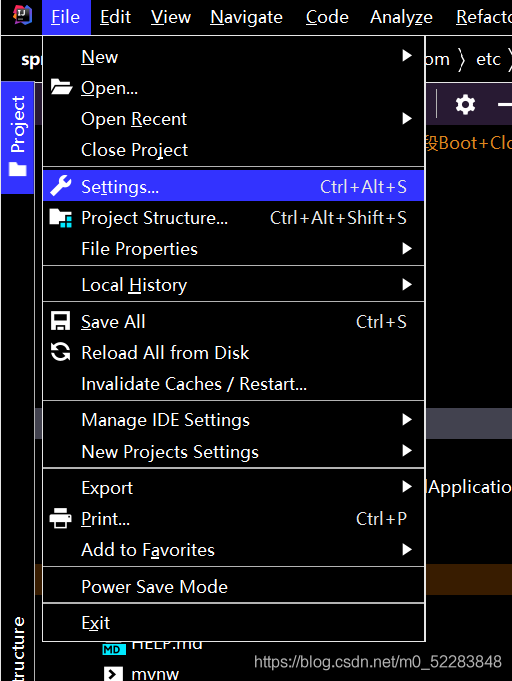Click the open folder icon beside Open...
The width and height of the screenshot is (512, 681).
[61, 87]
